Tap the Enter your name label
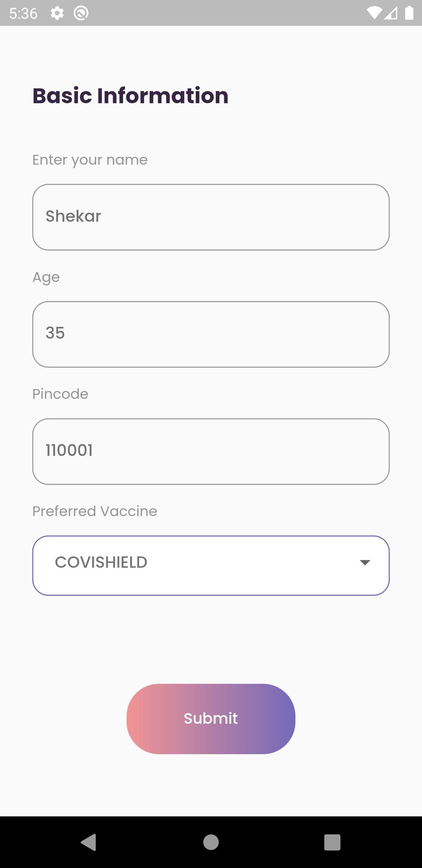Screen dimensions: 422x868 pos(90,160)
